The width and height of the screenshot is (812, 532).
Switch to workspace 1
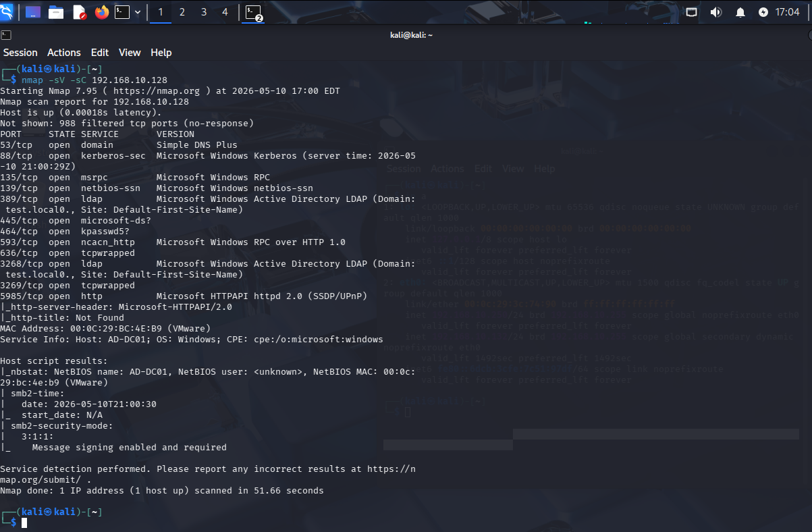click(x=161, y=12)
